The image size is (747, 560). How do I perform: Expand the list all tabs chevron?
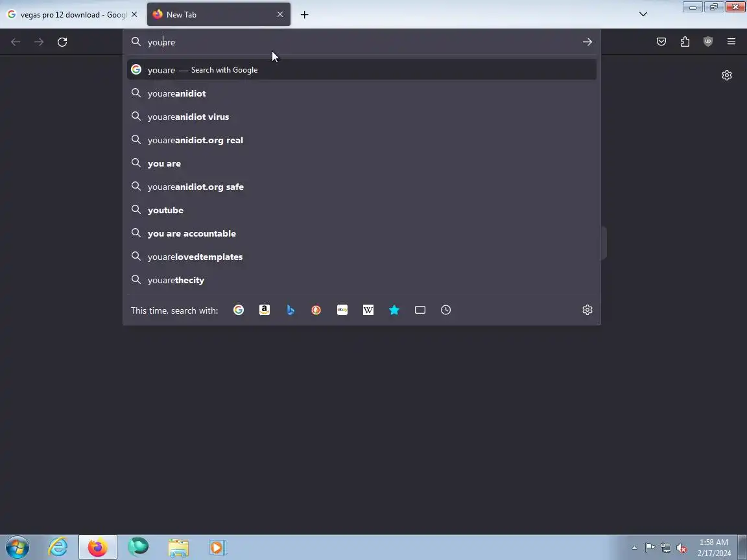tap(643, 14)
